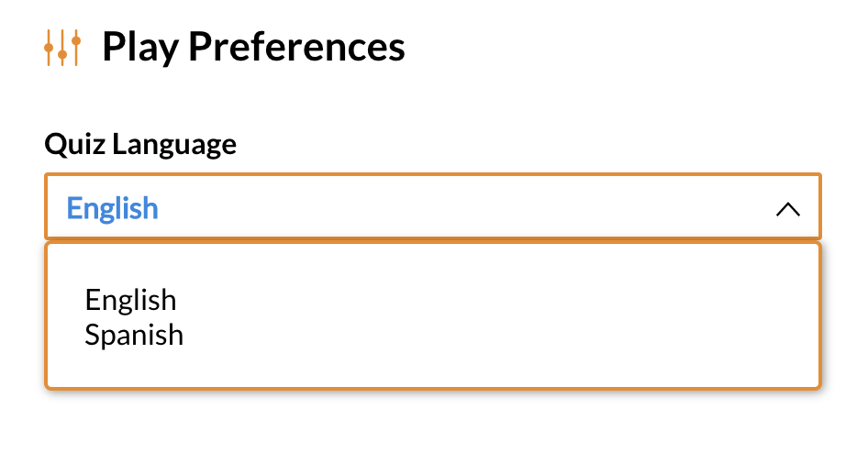This screenshot has height=475, width=868.
Task: Click the word Language in the field label
Action: [174, 145]
